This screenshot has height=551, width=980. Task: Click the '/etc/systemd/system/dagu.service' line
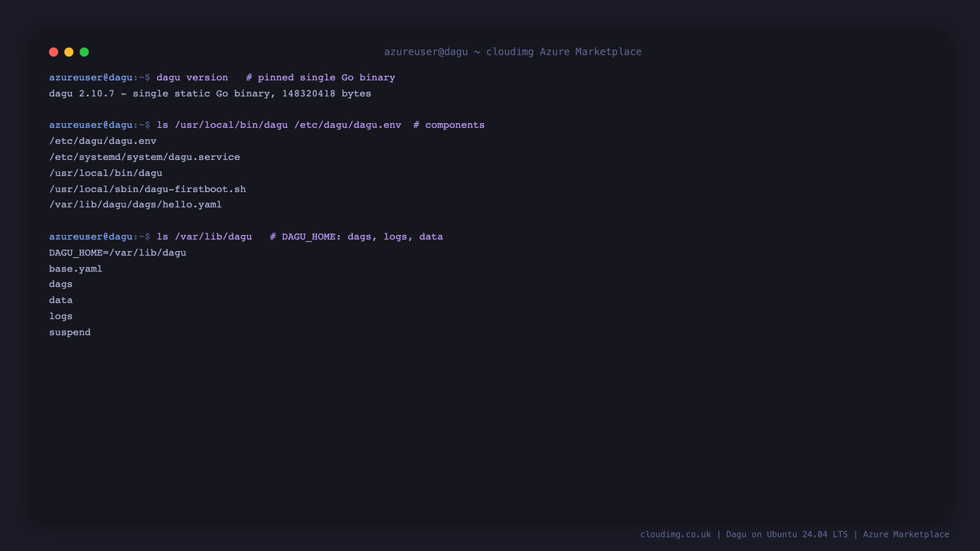(x=145, y=157)
